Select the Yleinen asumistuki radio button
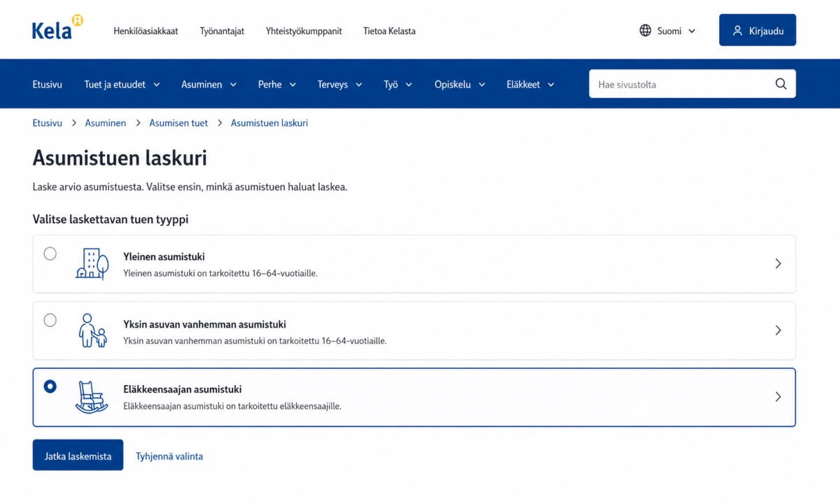 click(50, 253)
